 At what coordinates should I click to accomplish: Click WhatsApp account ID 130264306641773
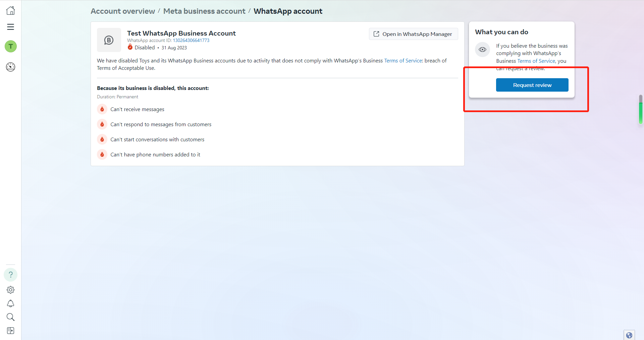click(191, 40)
